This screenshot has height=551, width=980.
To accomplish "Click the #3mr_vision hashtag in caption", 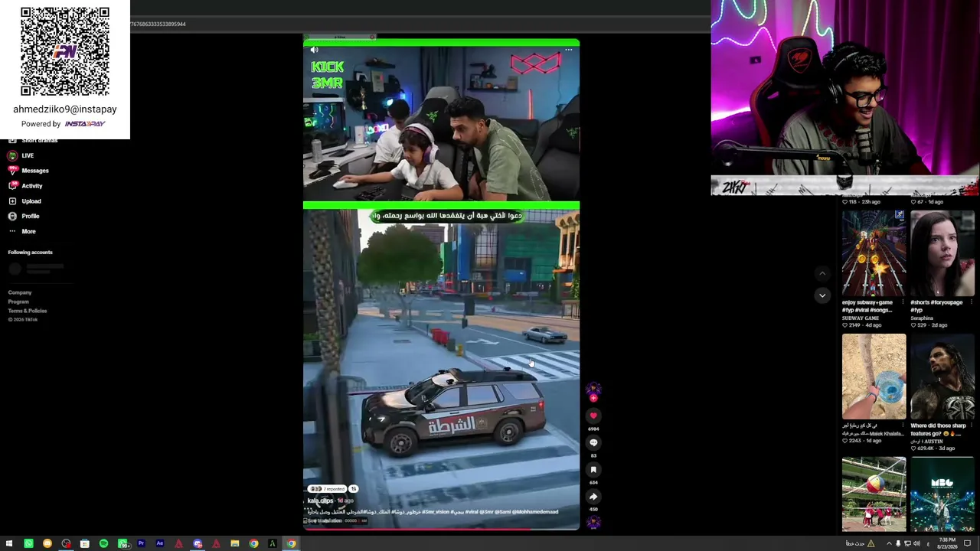I will coord(435,511).
